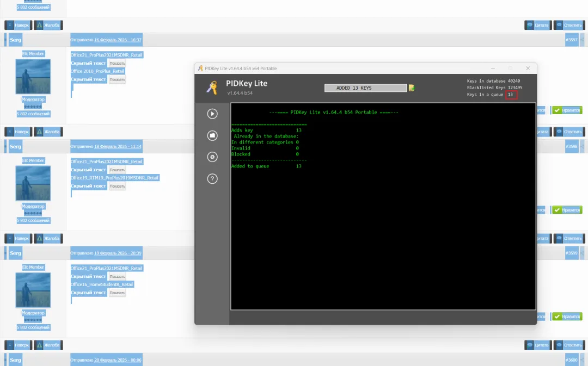Quote post #3599 with Цитата button
Image resolution: width=588 pixels, height=366 pixels.
pyautogui.click(x=538, y=345)
